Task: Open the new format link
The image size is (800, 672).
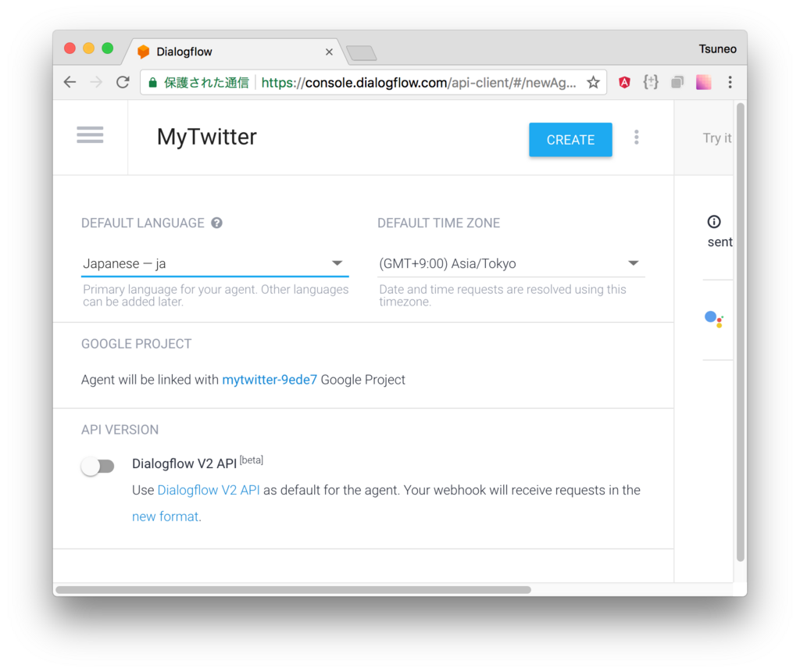Action: 165,517
